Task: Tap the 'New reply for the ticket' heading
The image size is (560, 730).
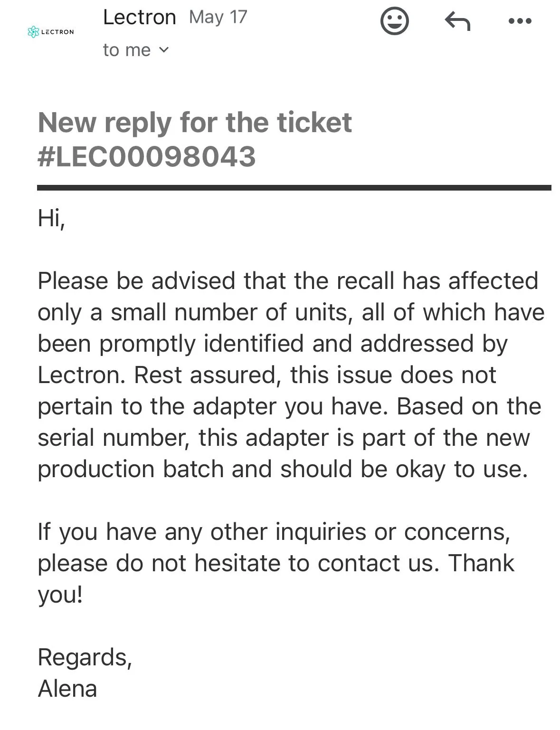Action: 195,123
